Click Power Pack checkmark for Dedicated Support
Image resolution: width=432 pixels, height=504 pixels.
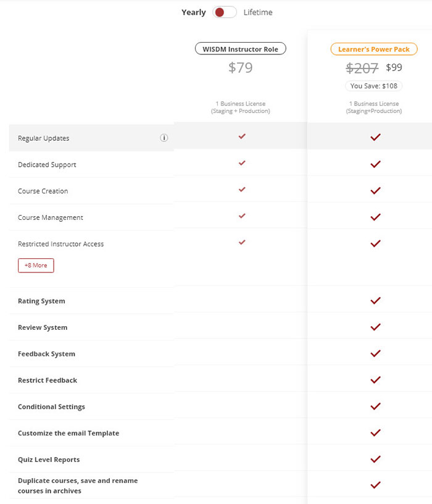(375, 164)
